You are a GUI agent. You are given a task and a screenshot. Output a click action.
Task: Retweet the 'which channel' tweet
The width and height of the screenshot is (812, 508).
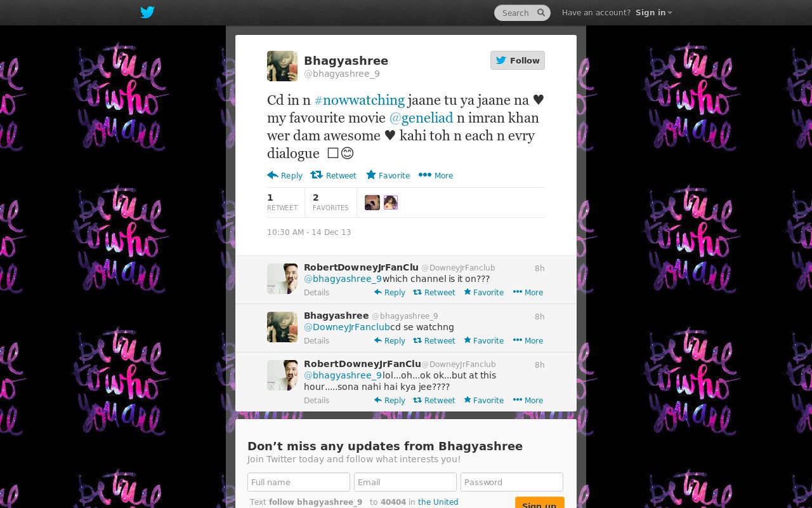434,293
